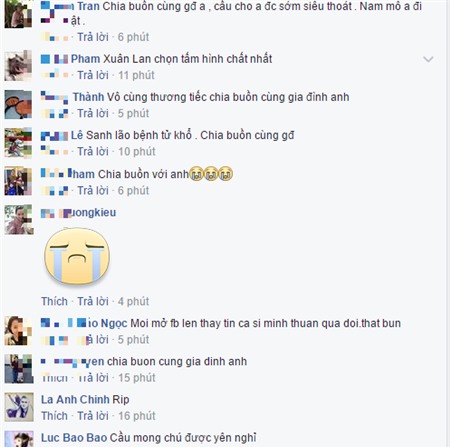450x447 pixels.
Task: Reply to Lê Sanh's comment
Action: (x=93, y=151)
